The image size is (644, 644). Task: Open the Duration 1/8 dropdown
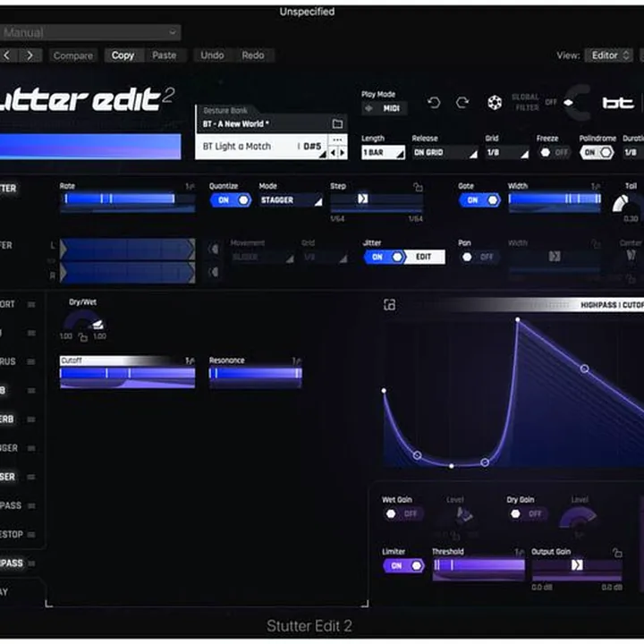[633, 152]
